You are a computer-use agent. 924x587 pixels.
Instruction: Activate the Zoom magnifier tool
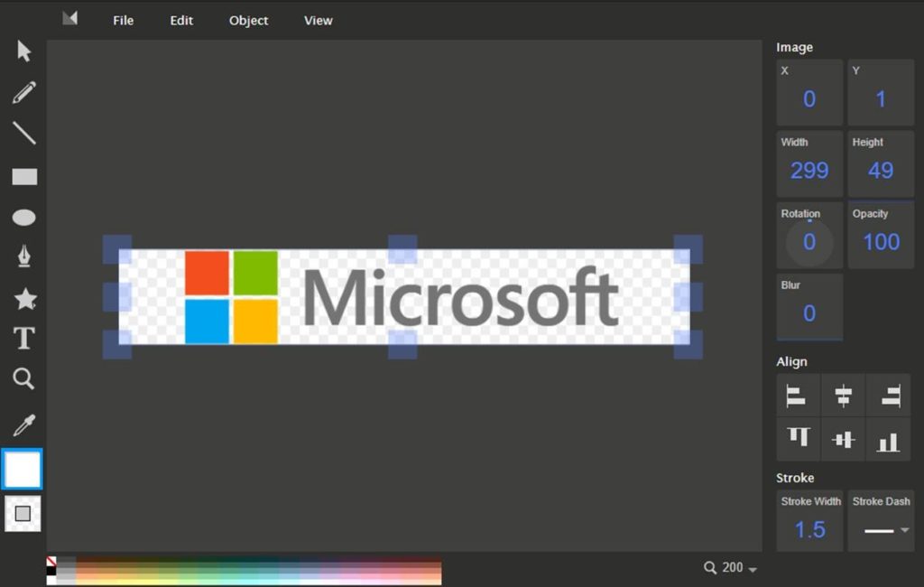tap(23, 379)
